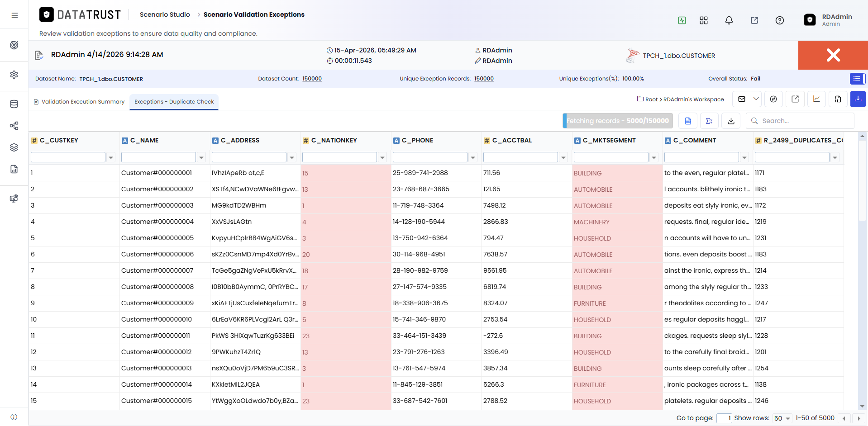Open the hamburger menu
Image resolution: width=868 pixels, height=426 pixels.
14,15
